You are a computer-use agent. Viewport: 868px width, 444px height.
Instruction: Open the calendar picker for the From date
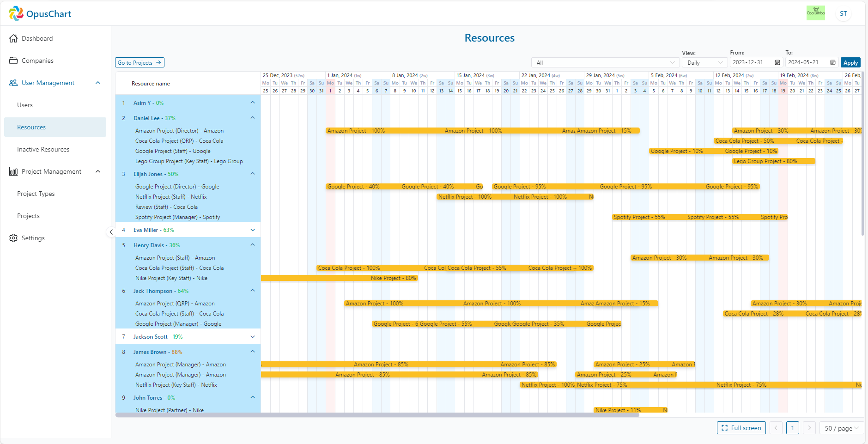point(778,62)
